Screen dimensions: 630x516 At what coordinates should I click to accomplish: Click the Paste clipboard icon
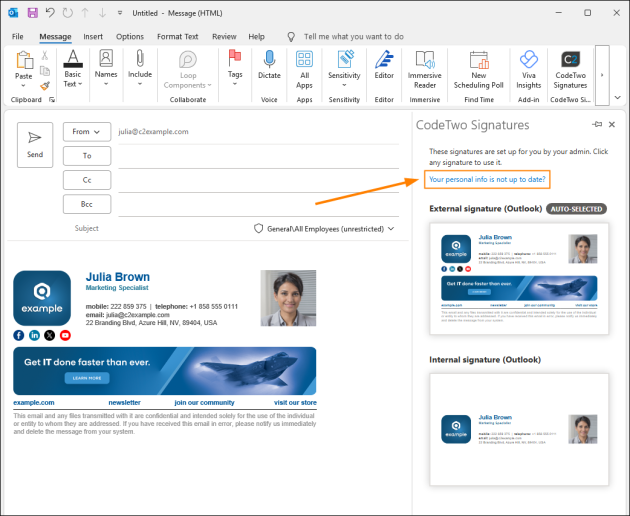point(24,60)
